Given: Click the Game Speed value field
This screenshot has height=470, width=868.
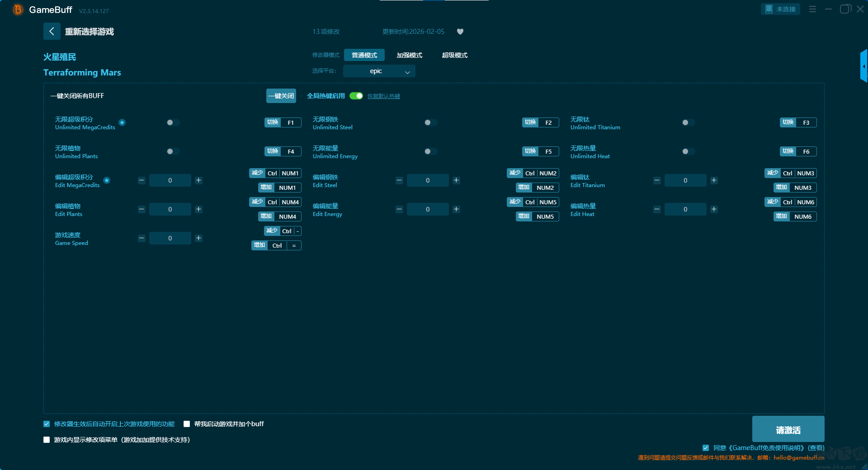Looking at the screenshot, I should (x=170, y=238).
